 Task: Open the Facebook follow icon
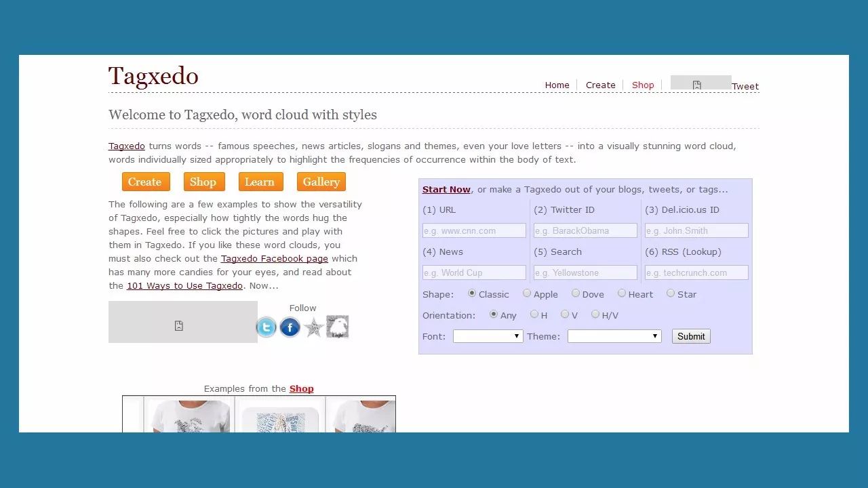click(290, 327)
